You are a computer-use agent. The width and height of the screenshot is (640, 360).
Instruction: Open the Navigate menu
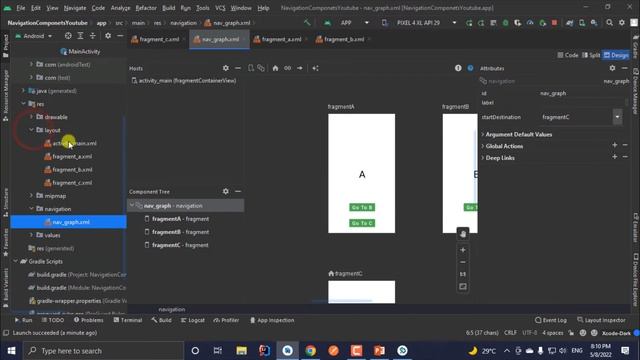(75, 8)
